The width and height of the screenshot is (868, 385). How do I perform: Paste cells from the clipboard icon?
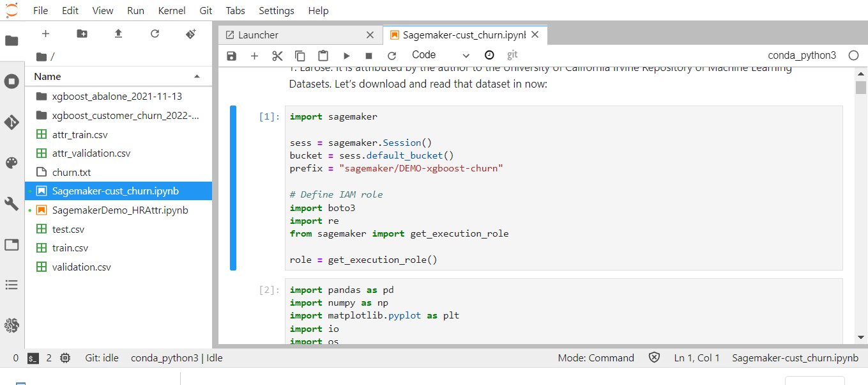[x=323, y=56]
